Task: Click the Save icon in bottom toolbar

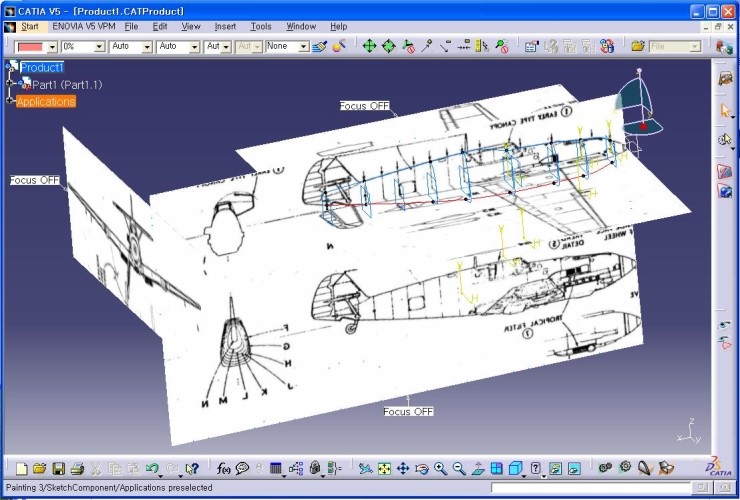Action: pyautogui.click(x=59, y=468)
